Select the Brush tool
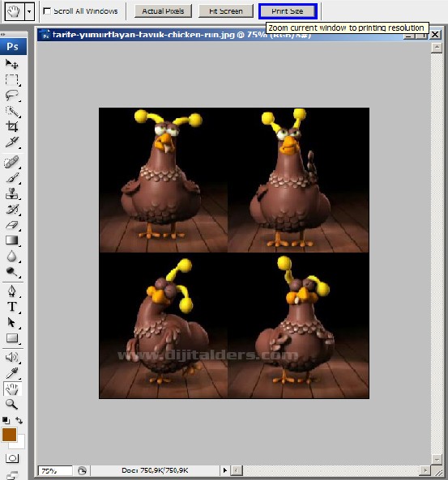448x480 pixels. click(x=12, y=178)
